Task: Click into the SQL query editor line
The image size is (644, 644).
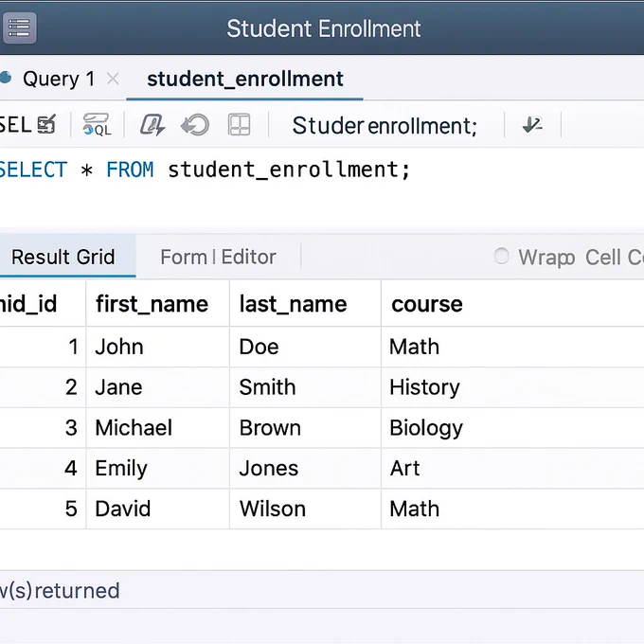Action: (x=205, y=170)
